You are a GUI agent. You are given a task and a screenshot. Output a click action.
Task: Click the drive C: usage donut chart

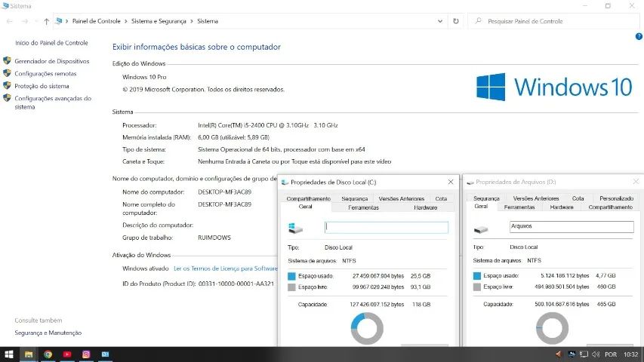coord(367,328)
